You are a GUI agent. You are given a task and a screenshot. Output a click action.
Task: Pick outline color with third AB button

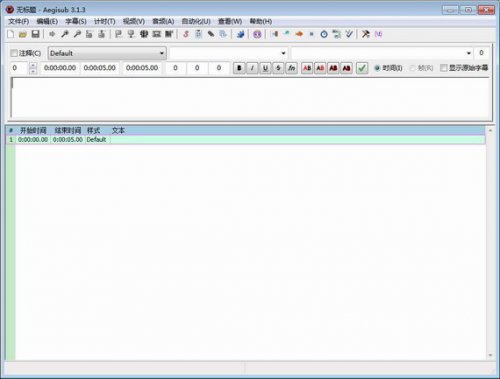(333, 68)
